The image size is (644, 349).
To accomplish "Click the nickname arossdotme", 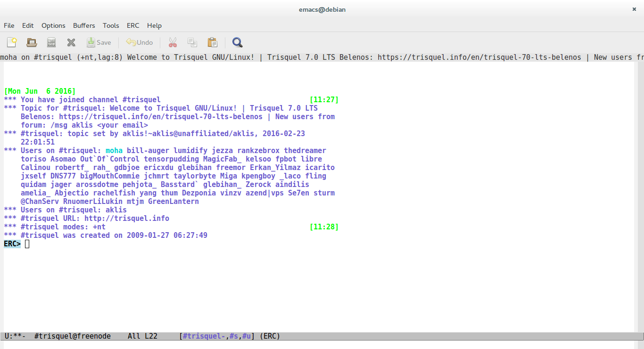I will click(x=97, y=185).
